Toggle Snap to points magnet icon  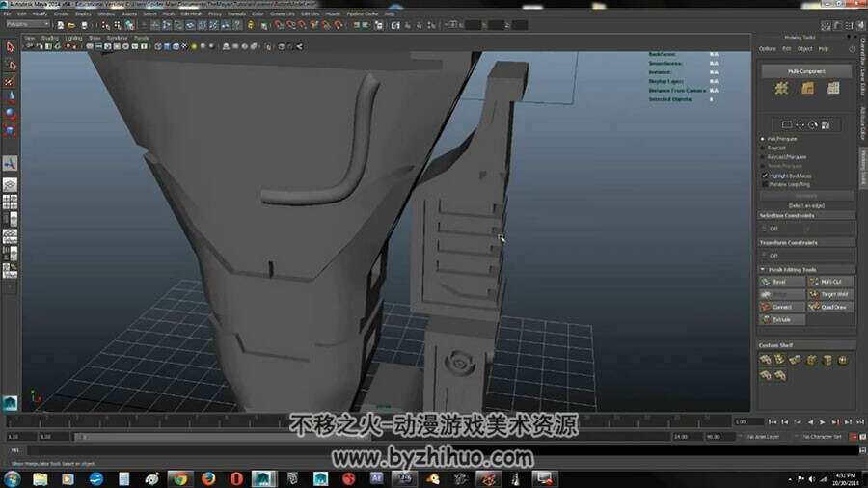303,25
